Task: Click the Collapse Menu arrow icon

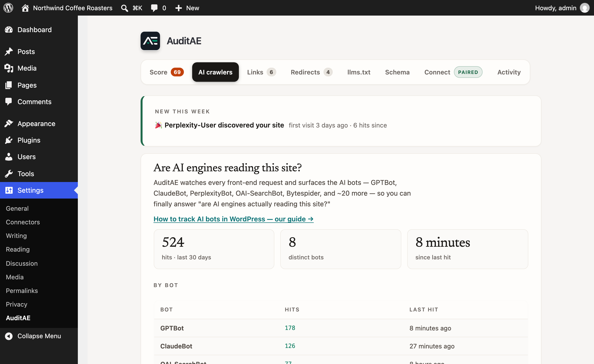Action: click(9, 336)
